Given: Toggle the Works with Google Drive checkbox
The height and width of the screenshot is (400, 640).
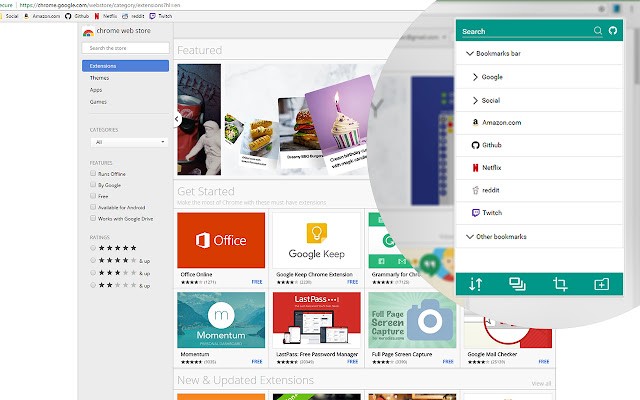Looking at the screenshot, I should click(93, 218).
